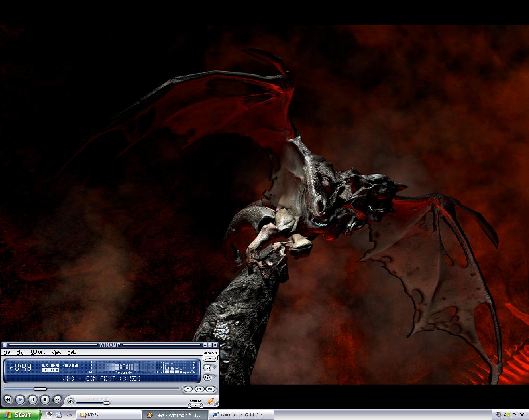Click the Winamp play button
Viewport: 529px width, 420px height.
coord(20,399)
